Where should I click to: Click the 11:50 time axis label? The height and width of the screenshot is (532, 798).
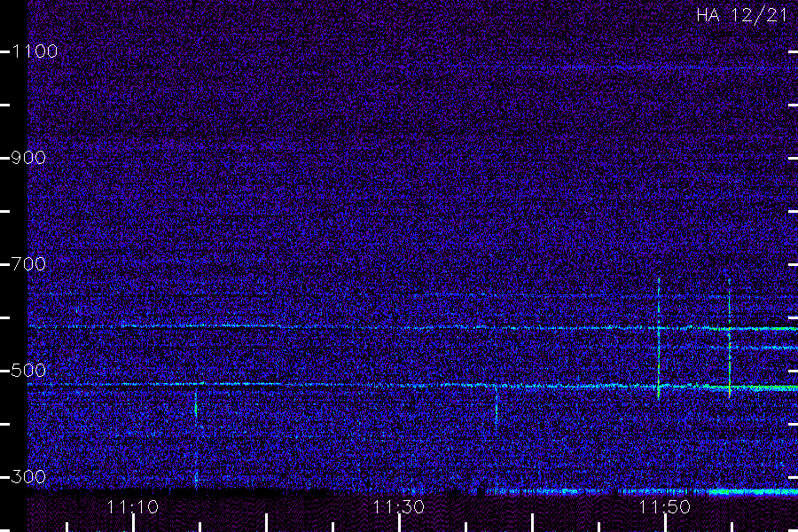pyautogui.click(x=665, y=507)
